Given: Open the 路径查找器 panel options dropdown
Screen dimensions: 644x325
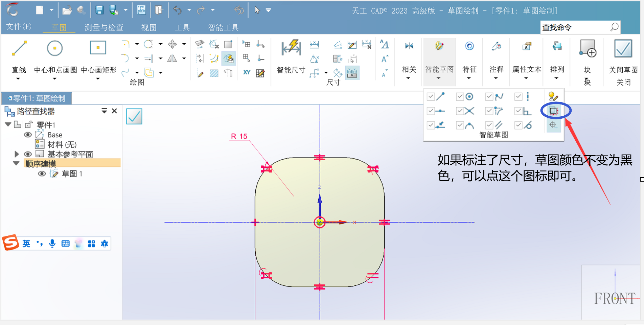Looking at the screenshot, I should click(x=104, y=111).
